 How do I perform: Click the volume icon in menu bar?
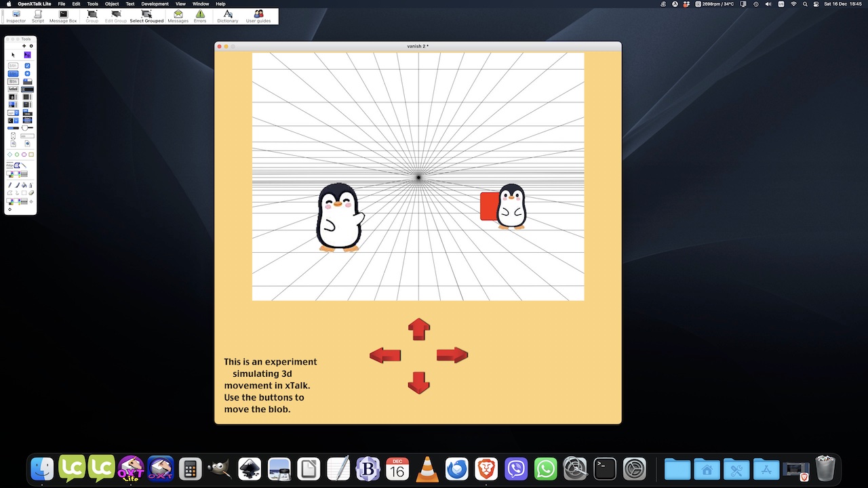[768, 4]
